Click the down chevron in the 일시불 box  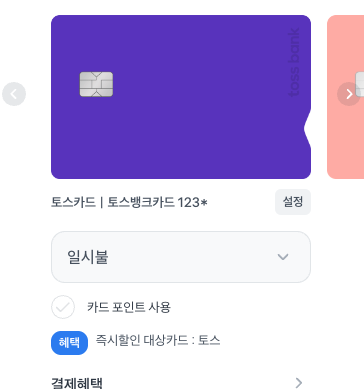(283, 257)
